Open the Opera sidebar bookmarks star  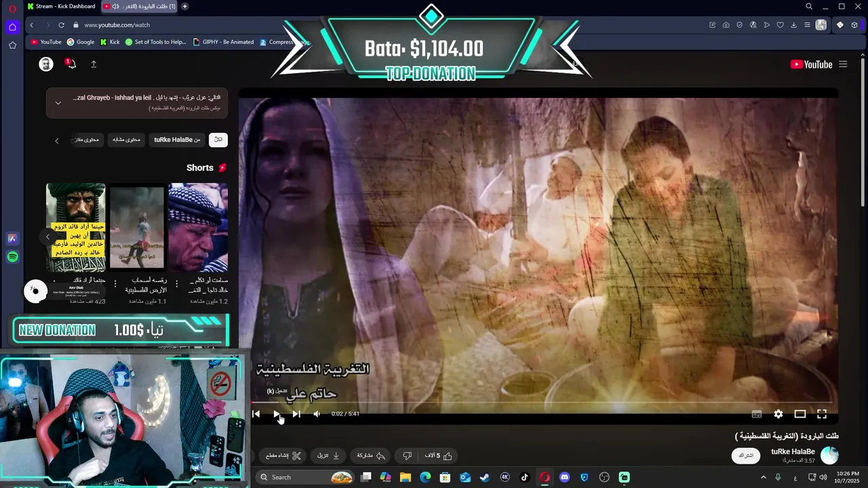[12, 45]
